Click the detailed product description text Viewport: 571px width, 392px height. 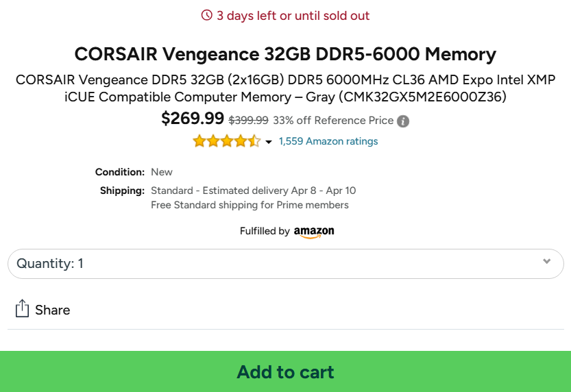(x=285, y=88)
